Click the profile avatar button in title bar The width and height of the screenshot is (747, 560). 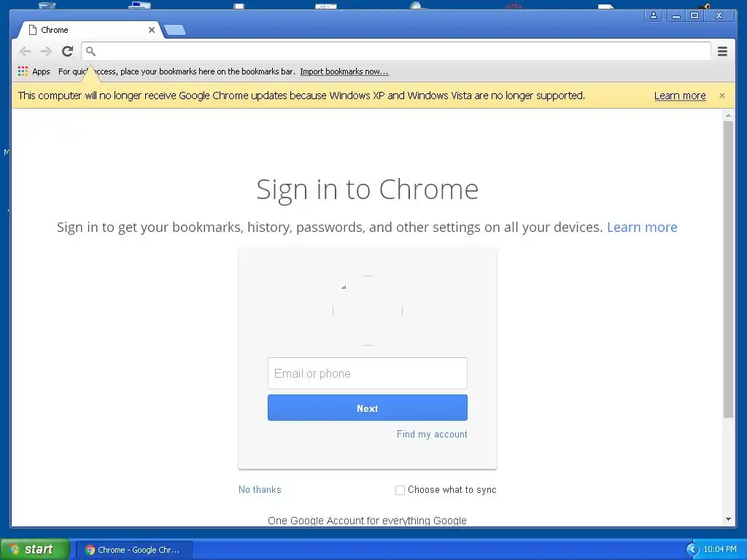654,16
